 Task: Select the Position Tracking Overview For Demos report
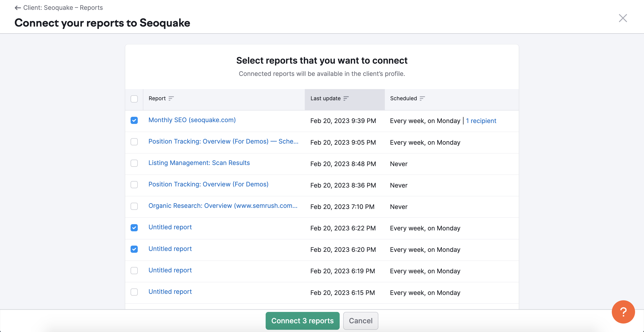[134, 185]
